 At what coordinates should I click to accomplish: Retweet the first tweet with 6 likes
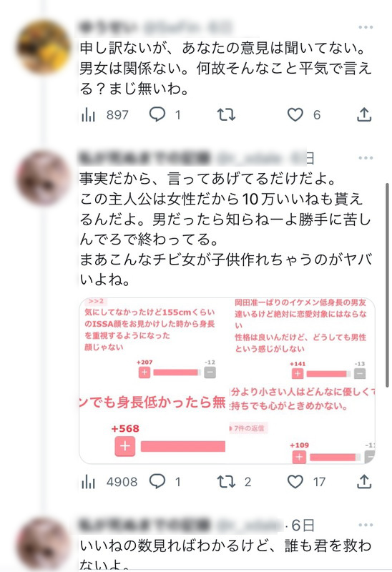point(226,115)
